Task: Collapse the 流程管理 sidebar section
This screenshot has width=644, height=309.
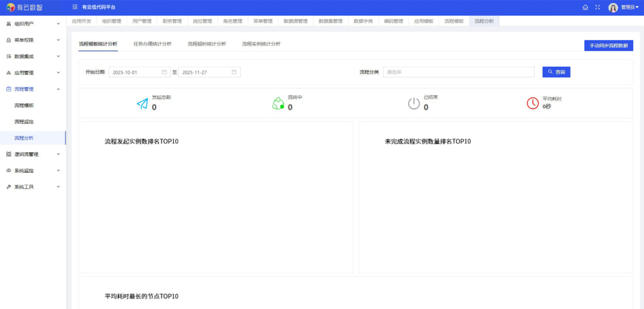Action: point(33,89)
